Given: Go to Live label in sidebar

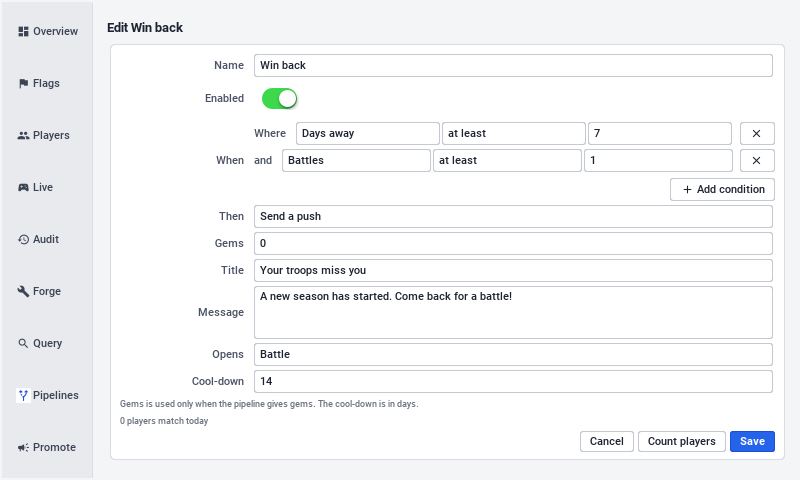Looking at the screenshot, I should tap(43, 188).
